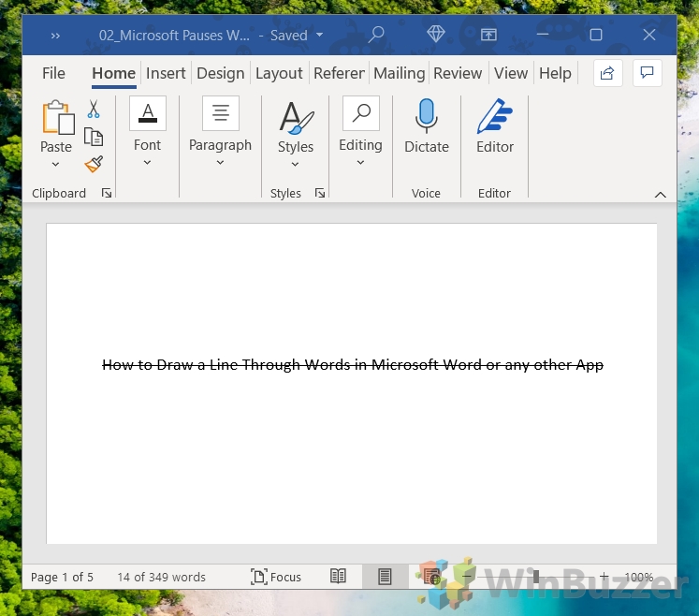This screenshot has height=616, width=699.
Task: Select Print Layout view
Action: click(385, 577)
